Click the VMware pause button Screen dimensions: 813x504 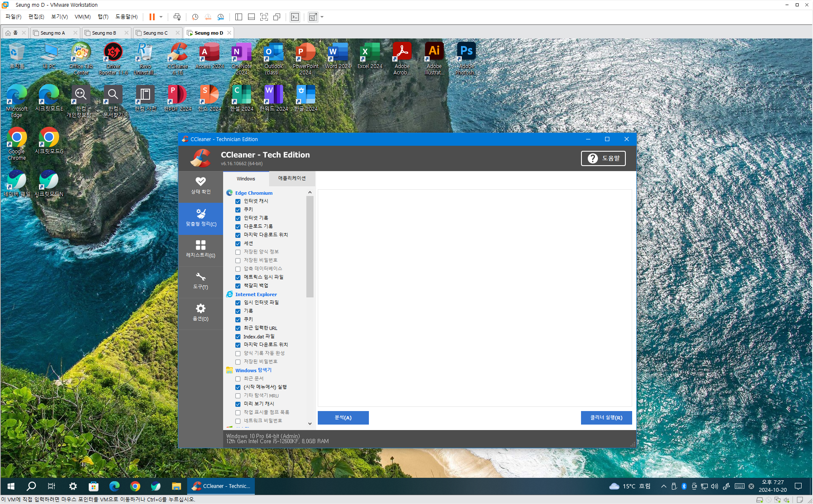click(x=152, y=17)
